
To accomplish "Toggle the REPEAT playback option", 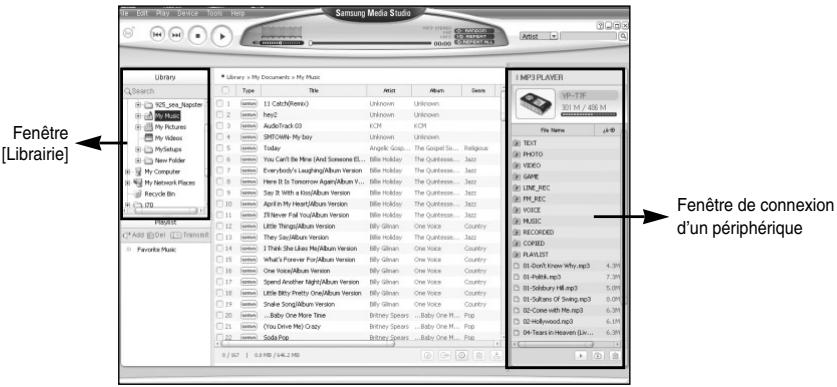I will [x=474, y=36].
